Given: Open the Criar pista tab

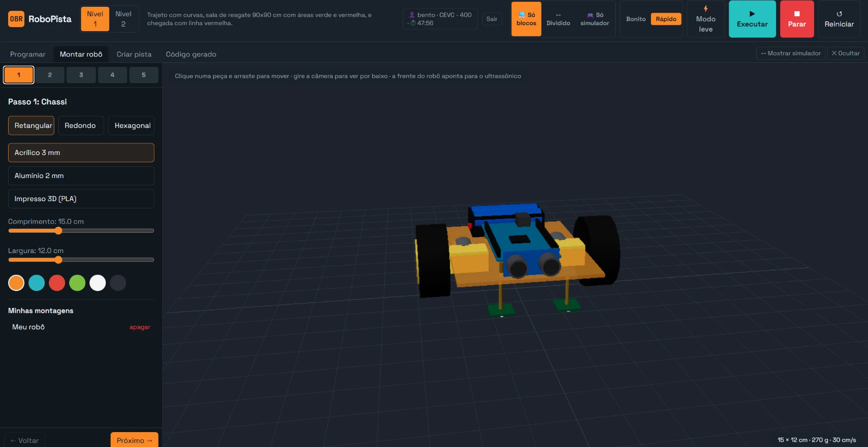Looking at the screenshot, I should (134, 54).
